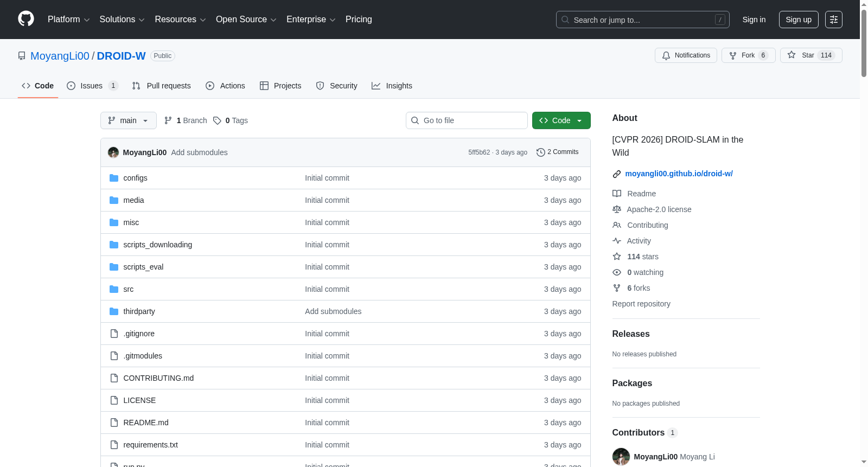
Task: Expand the green Code clone dropdown
Action: pyautogui.click(x=561, y=120)
